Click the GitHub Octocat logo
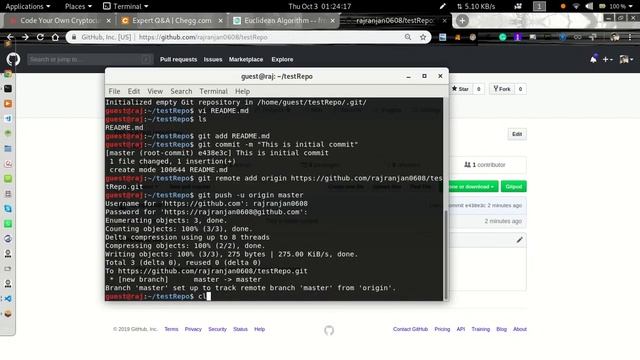Viewport: 640px width, 360px height. click(13, 59)
